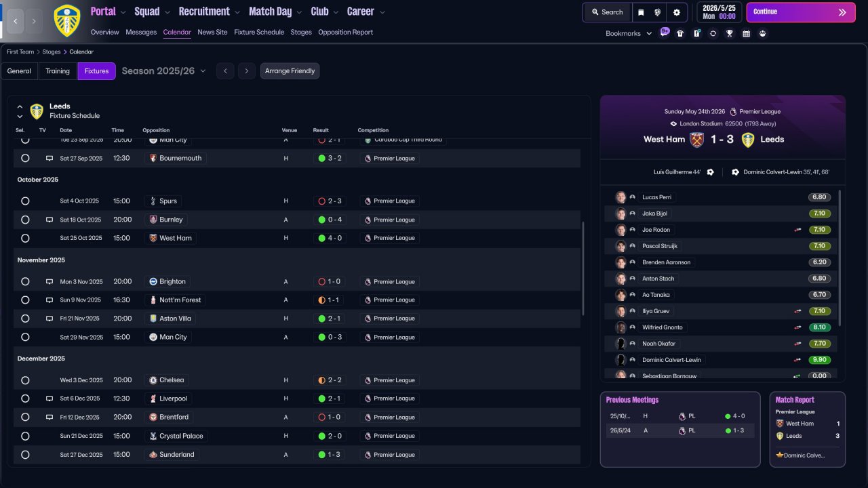868x488 pixels.
Task: Open the bookmark icon beside Search
Action: 641,12
